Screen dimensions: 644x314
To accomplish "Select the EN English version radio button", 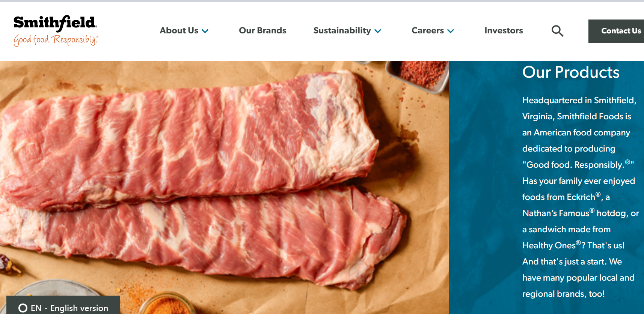I will (x=23, y=308).
